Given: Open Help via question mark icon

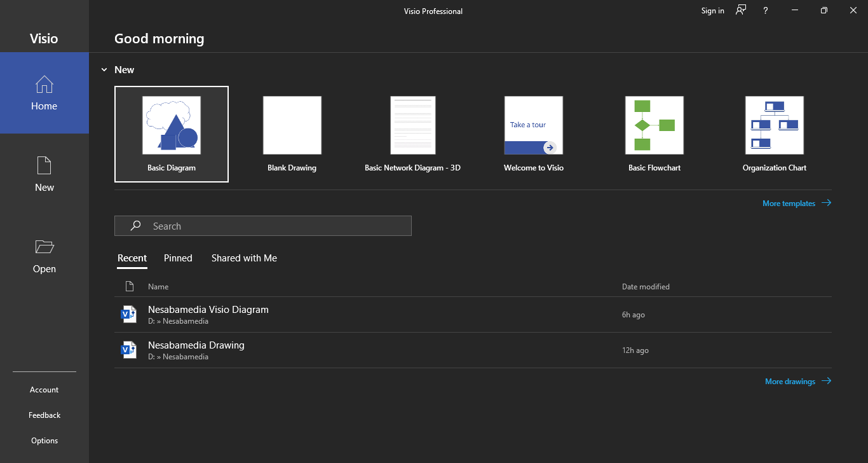Looking at the screenshot, I should [766, 11].
